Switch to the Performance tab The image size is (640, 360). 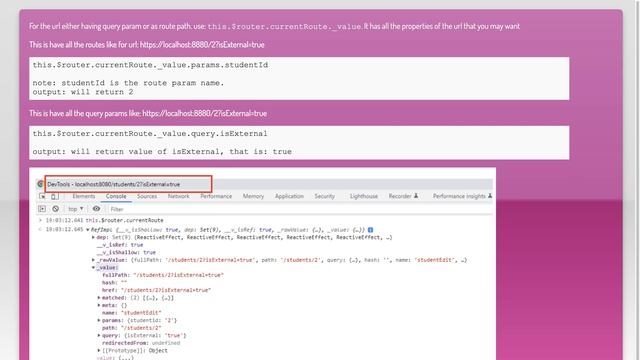point(216,196)
